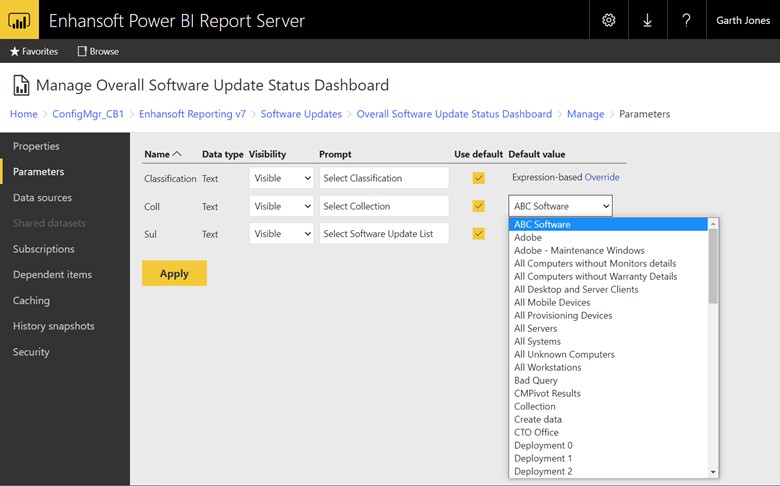Image resolution: width=780 pixels, height=486 pixels.
Task: Open the settings gear menu
Action: [x=609, y=20]
